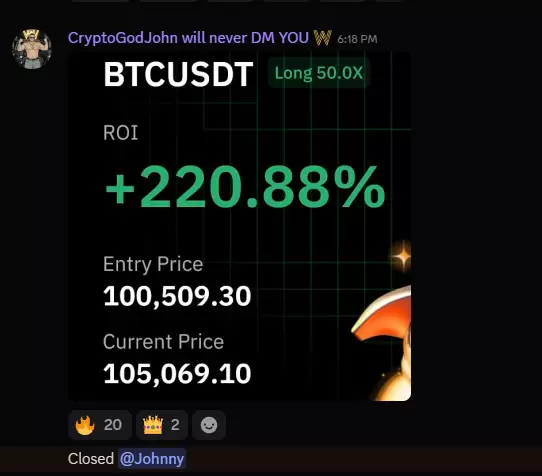Viewport: 542px width, 476px height.
Task: Click the CryptoGodJohn will never DM YOU username
Action: (188, 38)
